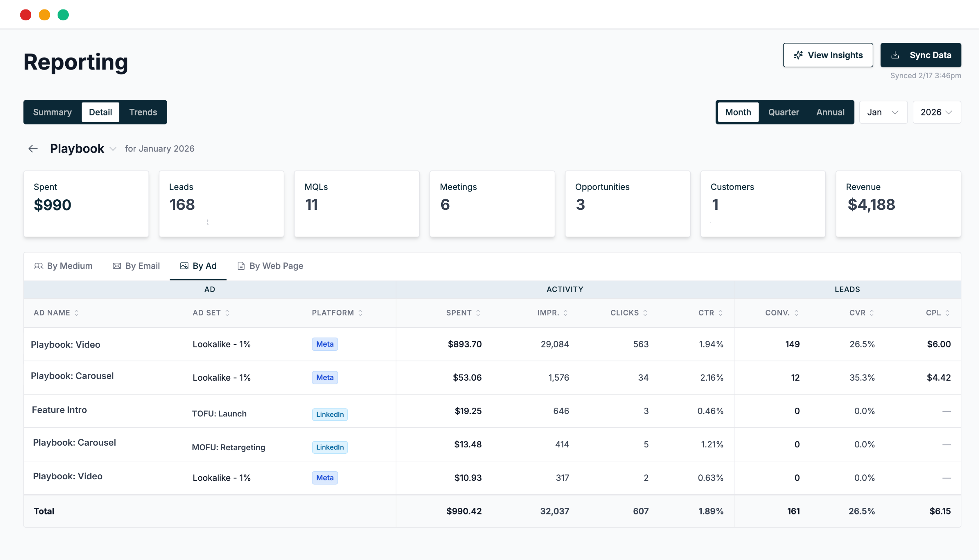Sort by Platform column sort icon
Image resolution: width=979 pixels, height=560 pixels.
coord(360,313)
